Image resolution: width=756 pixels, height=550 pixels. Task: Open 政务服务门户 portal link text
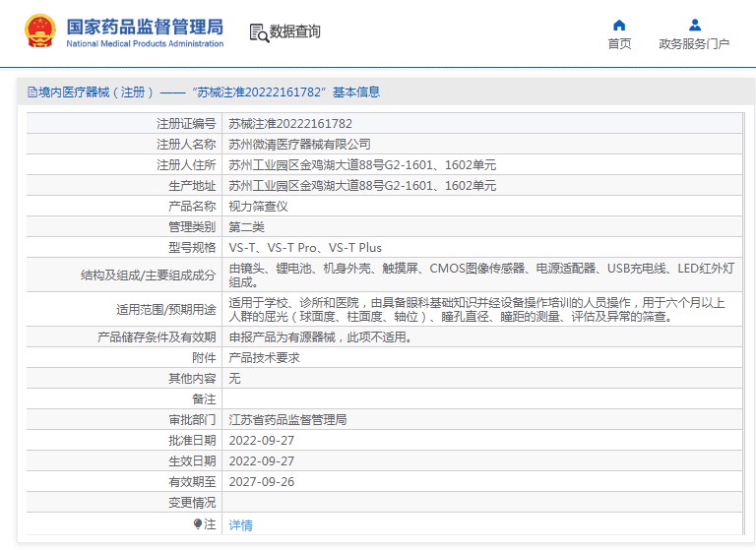click(x=694, y=44)
